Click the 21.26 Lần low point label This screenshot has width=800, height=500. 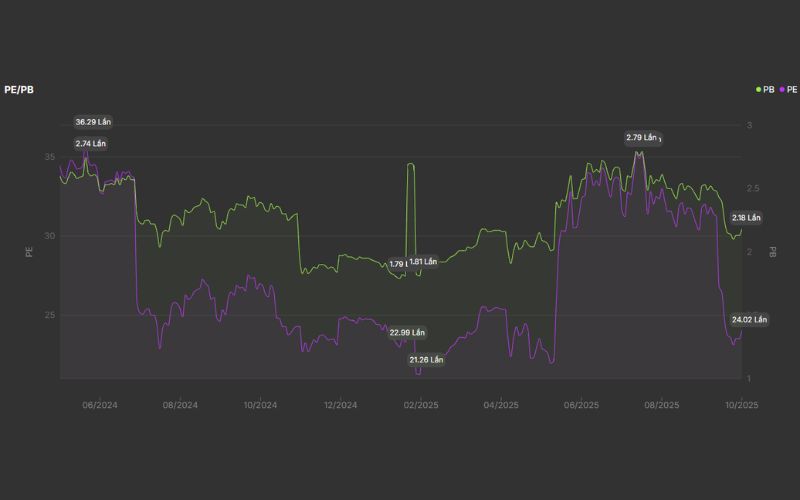tap(426, 359)
